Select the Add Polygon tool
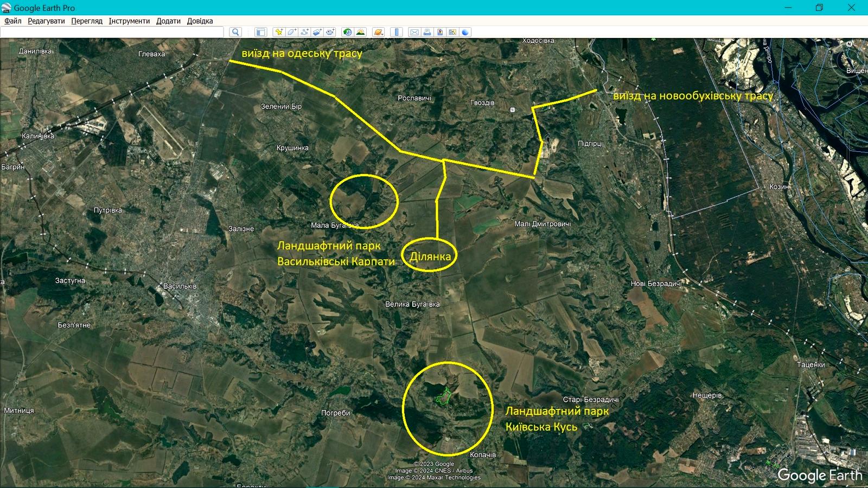Image resolution: width=868 pixels, height=488 pixels. point(292,32)
